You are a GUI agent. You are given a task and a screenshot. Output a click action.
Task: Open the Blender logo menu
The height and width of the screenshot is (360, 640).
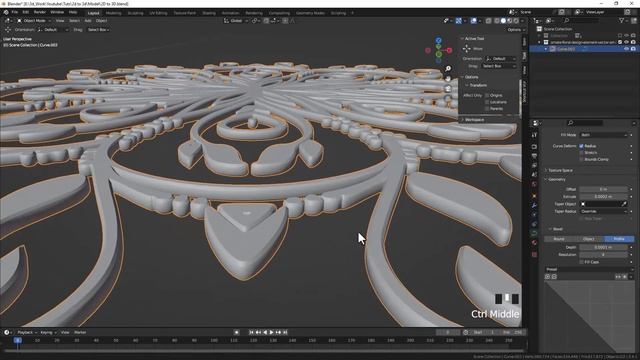[x=6, y=12]
